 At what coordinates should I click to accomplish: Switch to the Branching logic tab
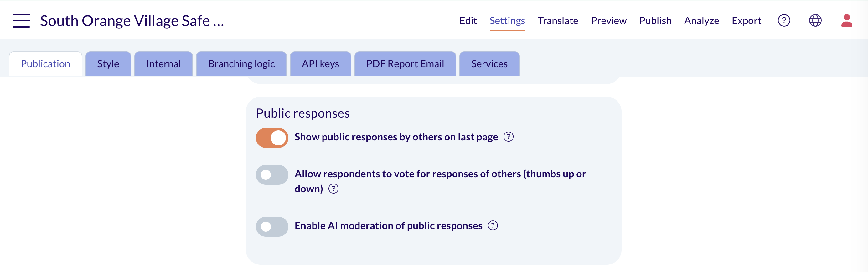pyautogui.click(x=241, y=64)
